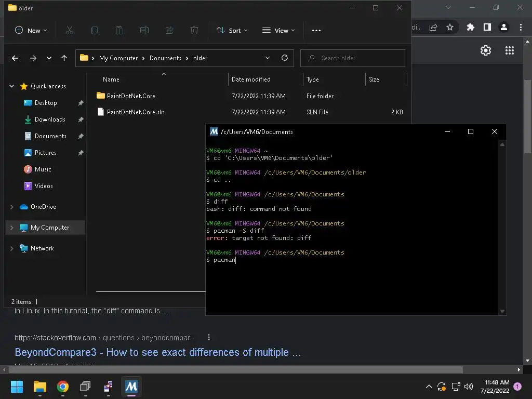This screenshot has width=532, height=399.
Task: Open Videos in the navigation pane
Action: click(44, 186)
